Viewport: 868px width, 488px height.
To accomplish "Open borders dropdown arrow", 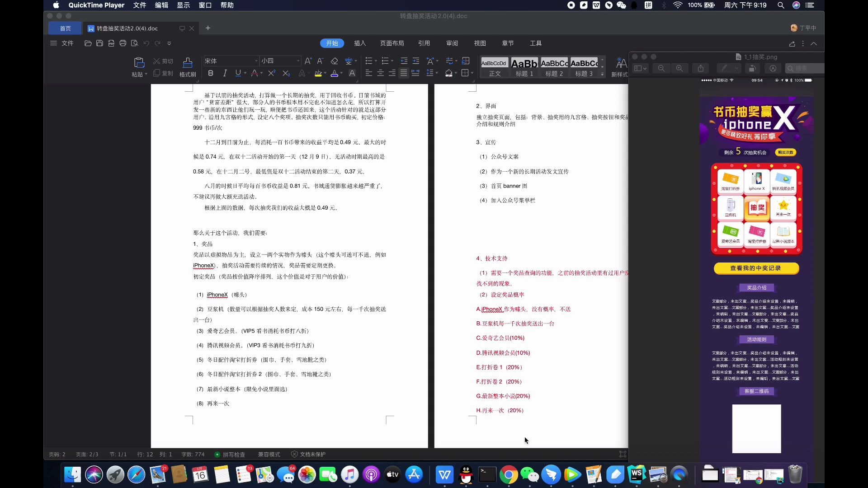I will 472,73.
